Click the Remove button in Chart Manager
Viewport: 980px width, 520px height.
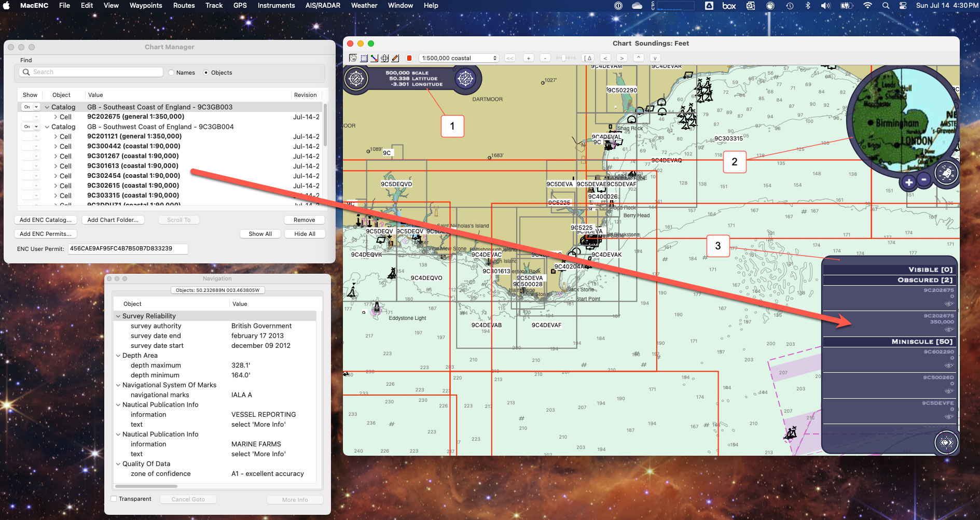[305, 220]
